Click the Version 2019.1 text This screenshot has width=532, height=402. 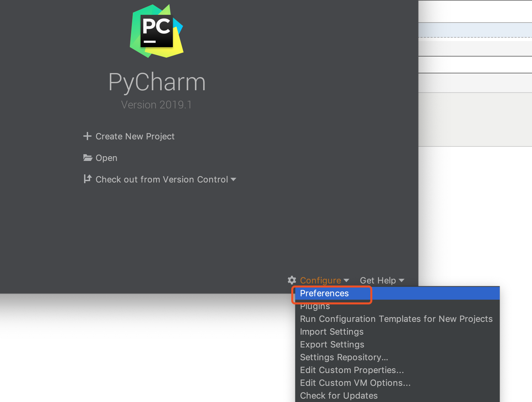coord(156,105)
